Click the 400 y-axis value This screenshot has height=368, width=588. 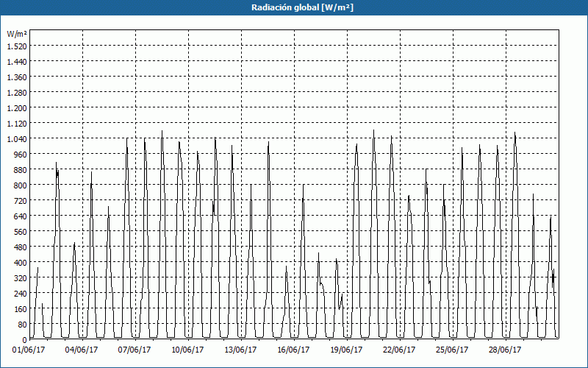21,263
